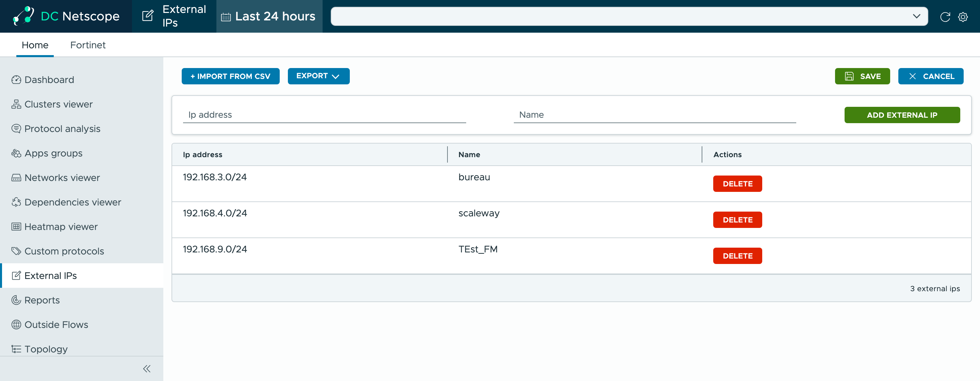Click the Outside Flows globe icon

(x=16, y=325)
